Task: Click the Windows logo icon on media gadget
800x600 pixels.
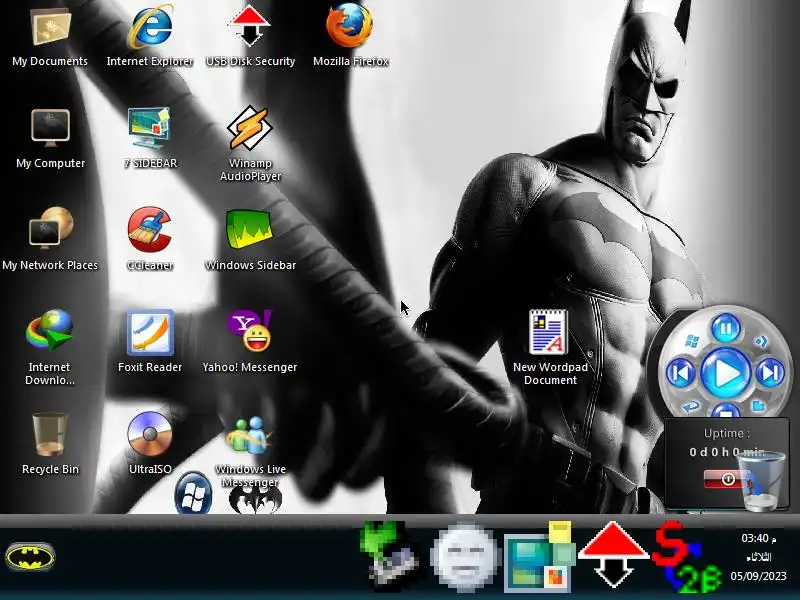Action: pos(692,341)
